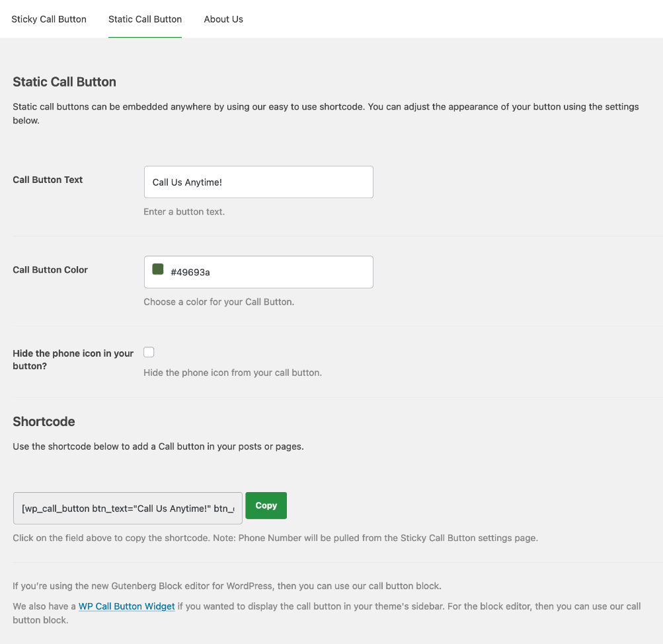Viewport: 663px width, 644px height.
Task: Switch to the Sticky Call Button tab
Action: point(49,19)
